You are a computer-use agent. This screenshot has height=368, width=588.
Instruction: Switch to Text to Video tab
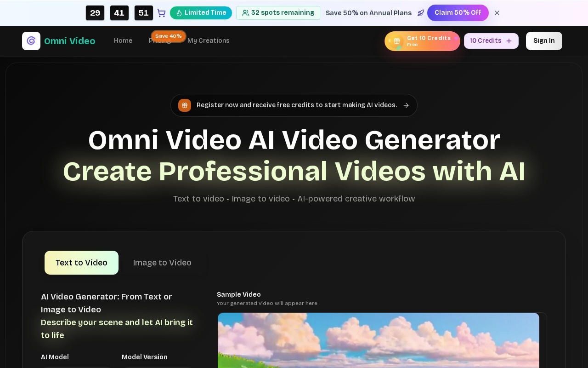81,263
